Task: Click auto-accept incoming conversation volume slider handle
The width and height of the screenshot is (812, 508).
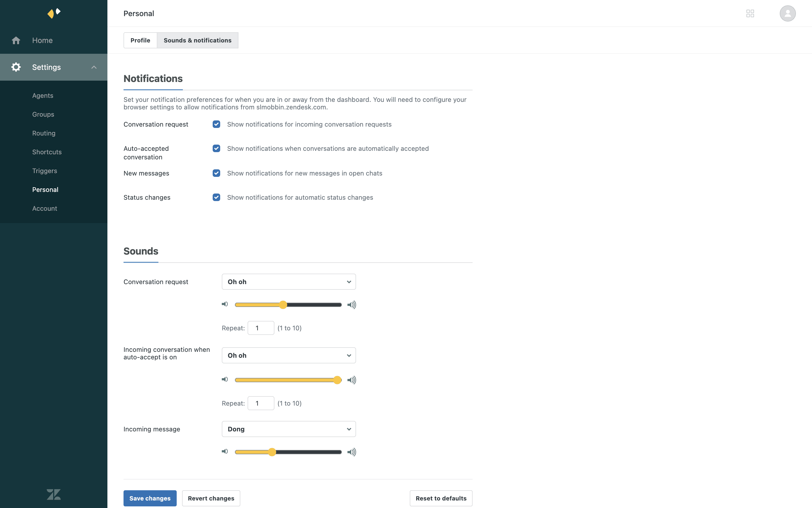Action: (337, 380)
